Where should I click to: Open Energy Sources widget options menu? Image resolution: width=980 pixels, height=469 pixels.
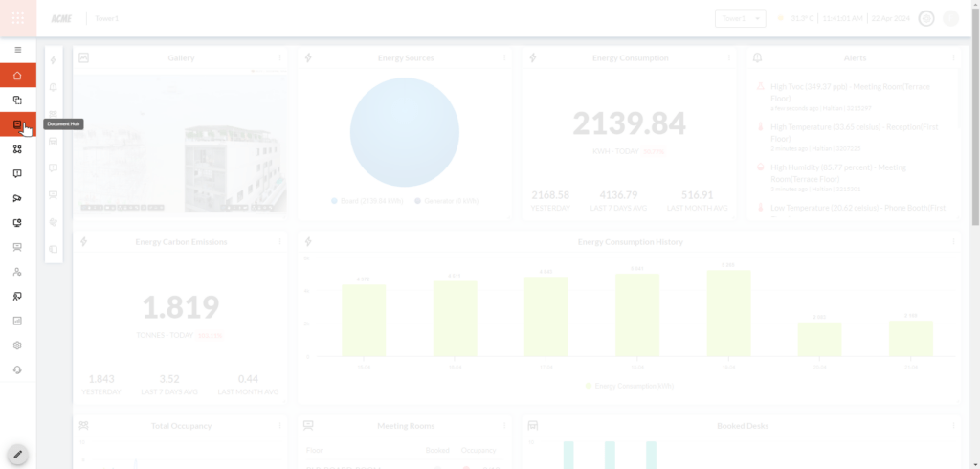504,58
